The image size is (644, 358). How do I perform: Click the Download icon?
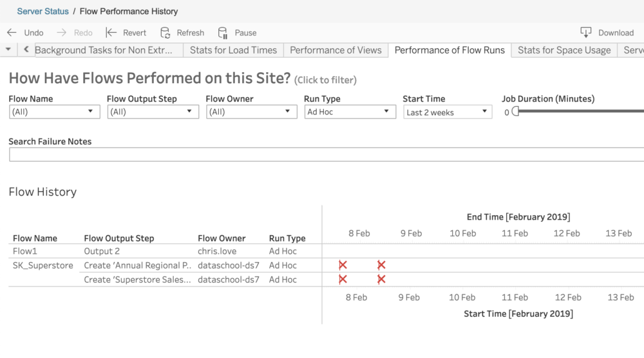(585, 32)
